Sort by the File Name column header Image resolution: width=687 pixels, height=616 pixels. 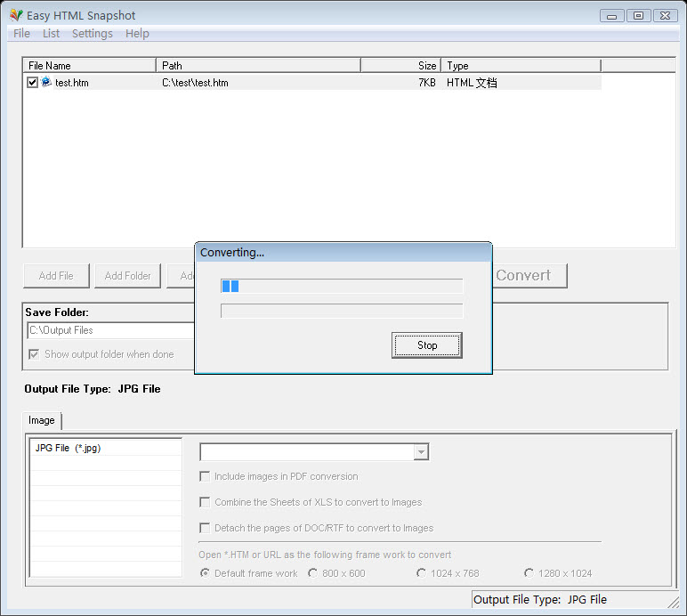89,66
